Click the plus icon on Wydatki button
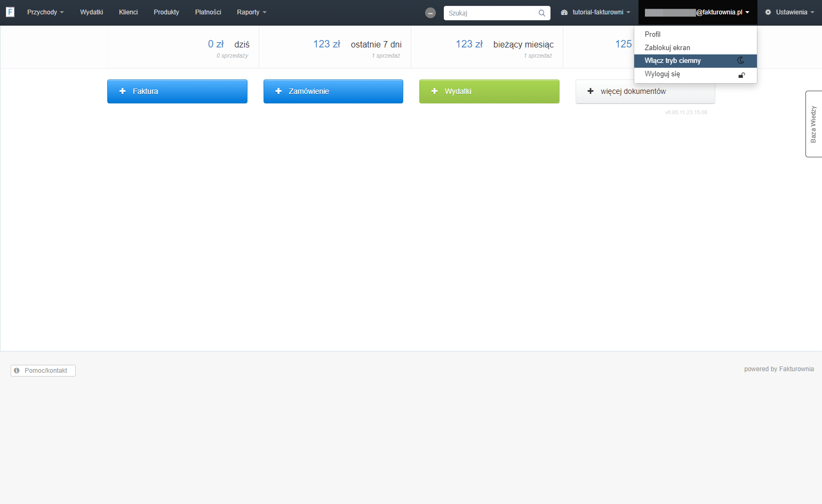The height and width of the screenshot is (504, 822). point(434,91)
